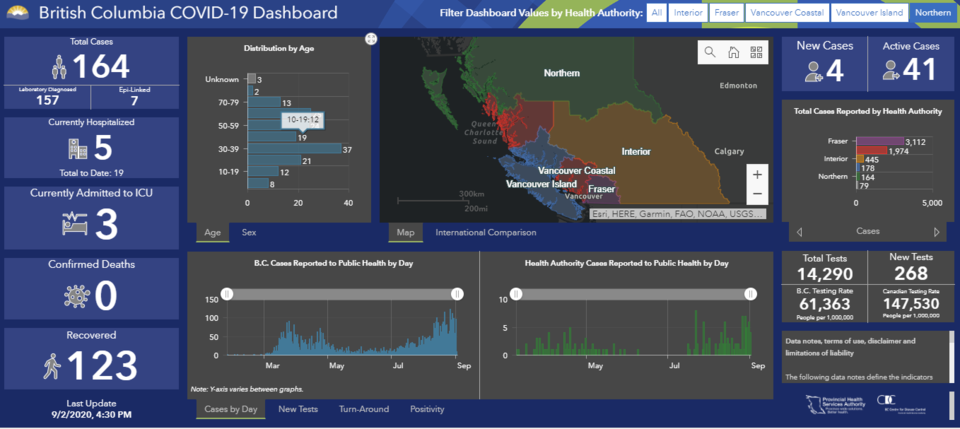Viewport: 960px width, 429px height.
Task: Click the Provincial Health Services Authority logo
Action: (836, 404)
